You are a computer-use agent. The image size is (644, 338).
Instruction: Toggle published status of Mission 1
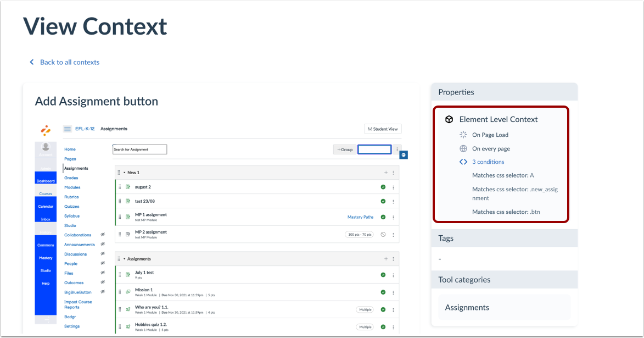coord(383,292)
